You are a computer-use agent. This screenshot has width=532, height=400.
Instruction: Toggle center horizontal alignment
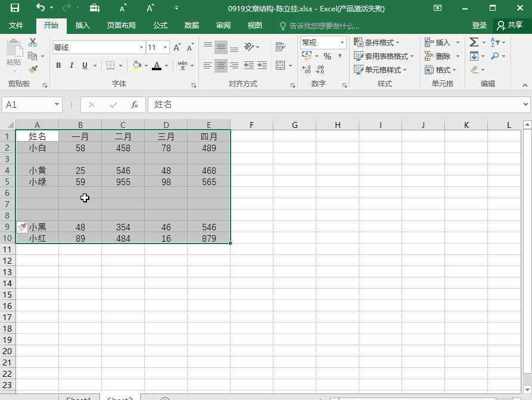[x=221, y=65]
